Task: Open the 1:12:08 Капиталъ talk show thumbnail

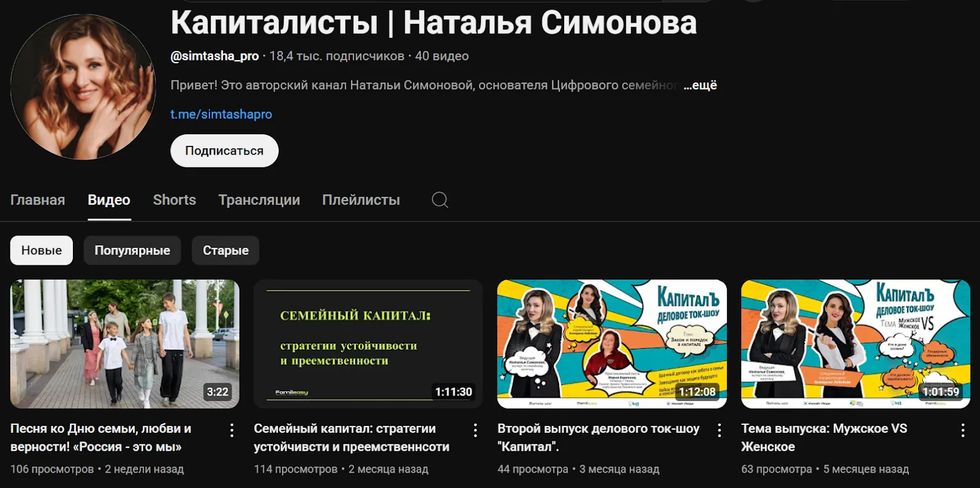Action: point(612,344)
